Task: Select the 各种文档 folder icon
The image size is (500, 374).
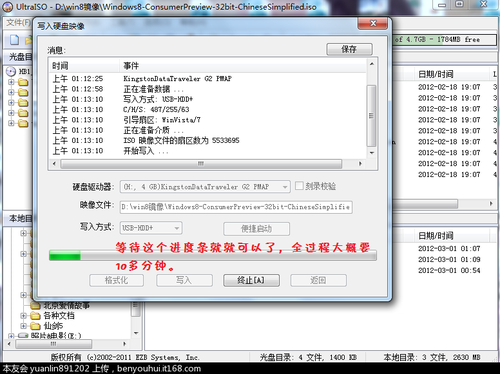Action: pos(35,316)
